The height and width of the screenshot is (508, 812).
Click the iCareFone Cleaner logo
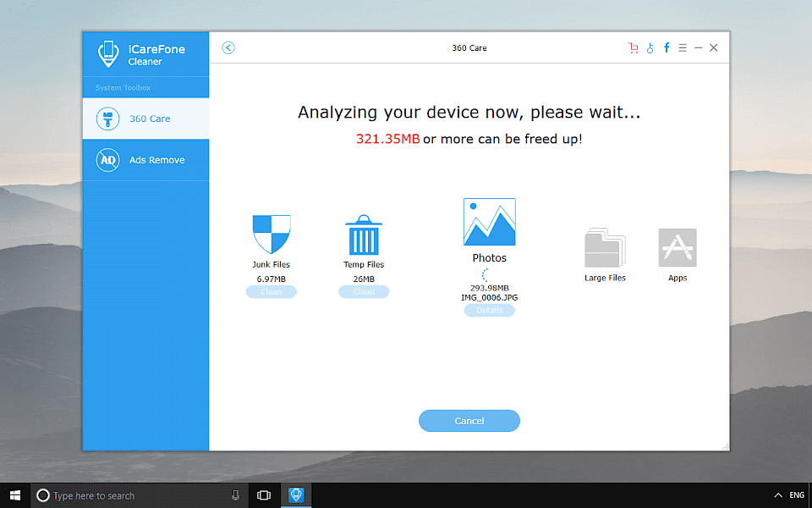[x=108, y=54]
